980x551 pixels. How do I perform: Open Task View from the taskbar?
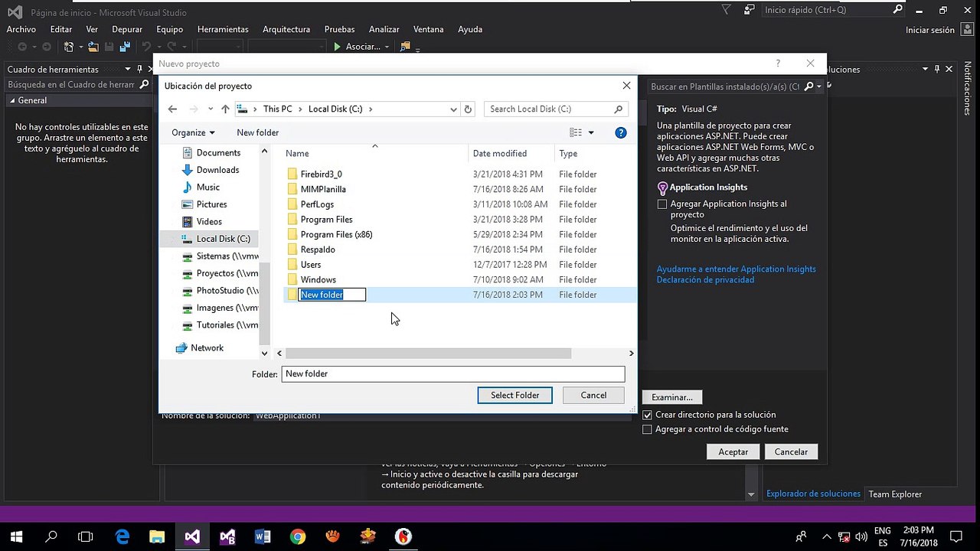point(86,536)
